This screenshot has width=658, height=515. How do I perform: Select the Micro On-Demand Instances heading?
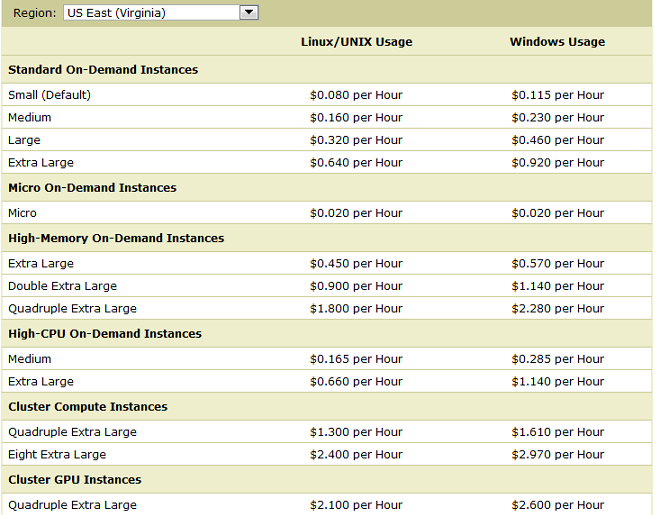[92, 188]
